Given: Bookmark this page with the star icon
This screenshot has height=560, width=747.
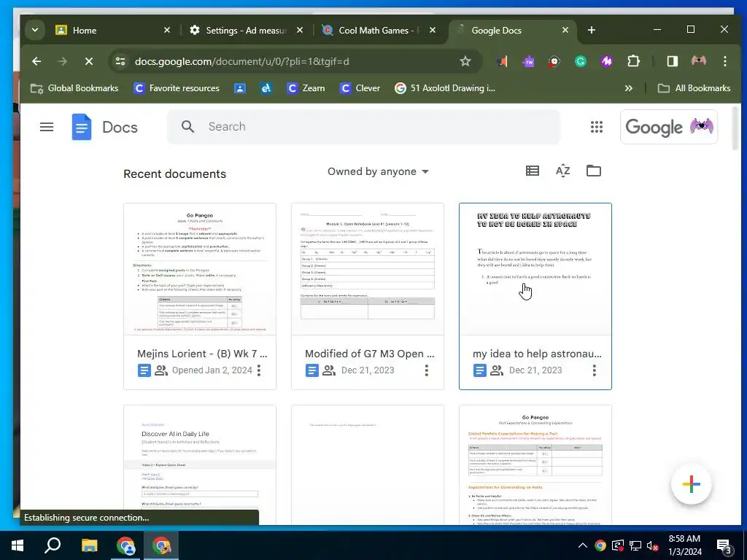Looking at the screenshot, I should (465, 61).
